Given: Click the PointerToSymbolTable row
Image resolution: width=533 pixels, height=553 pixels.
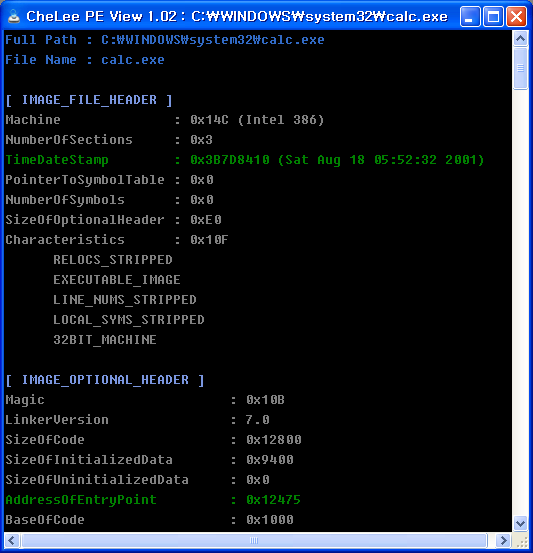Looking at the screenshot, I should coord(109,180).
